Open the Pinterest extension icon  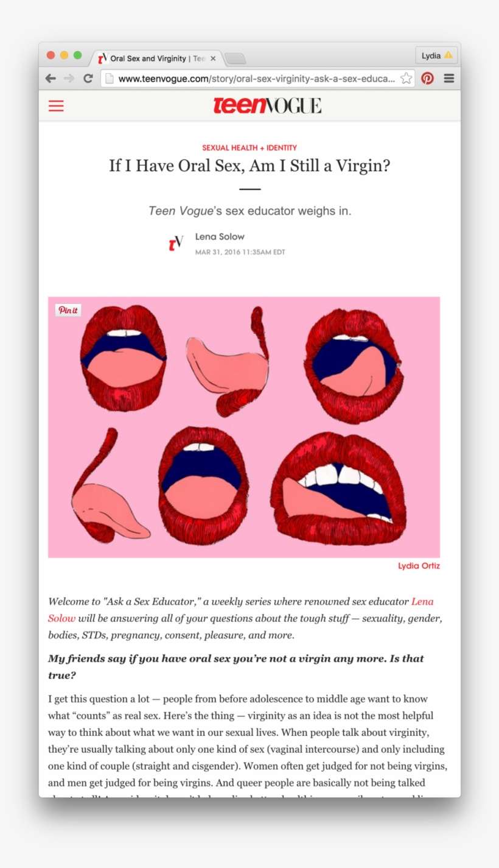click(x=428, y=78)
